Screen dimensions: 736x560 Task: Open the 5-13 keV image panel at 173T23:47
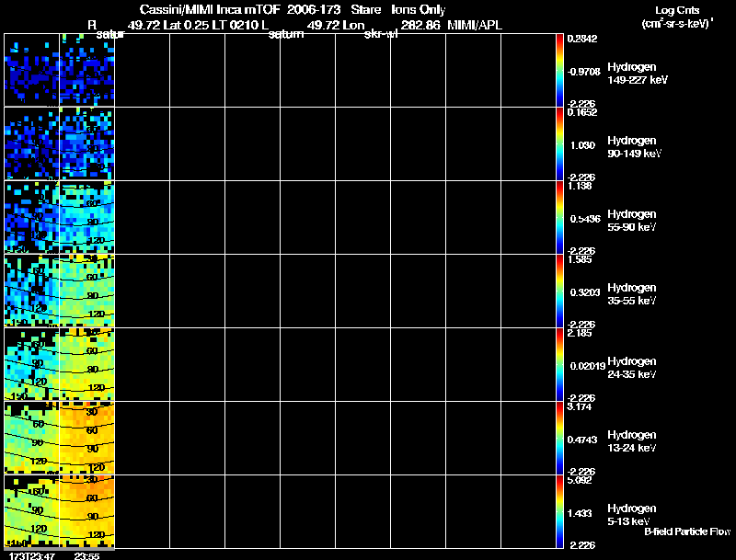pos(32,511)
